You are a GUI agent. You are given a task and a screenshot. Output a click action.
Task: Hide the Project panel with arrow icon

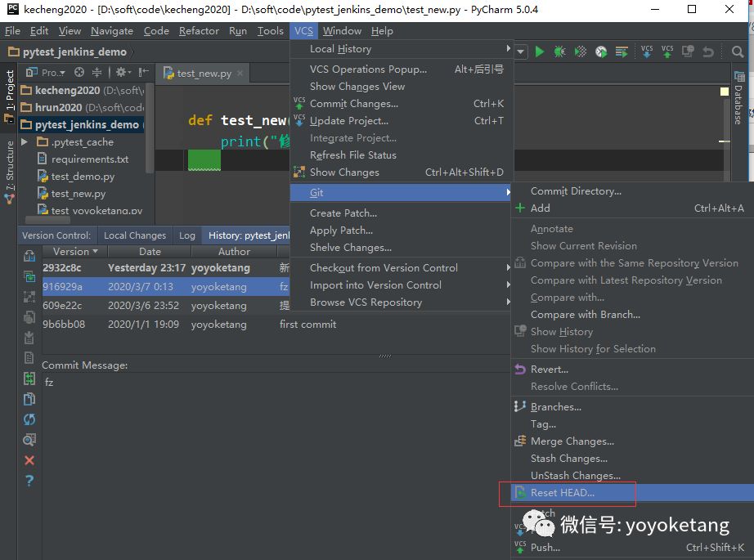tap(143, 72)
